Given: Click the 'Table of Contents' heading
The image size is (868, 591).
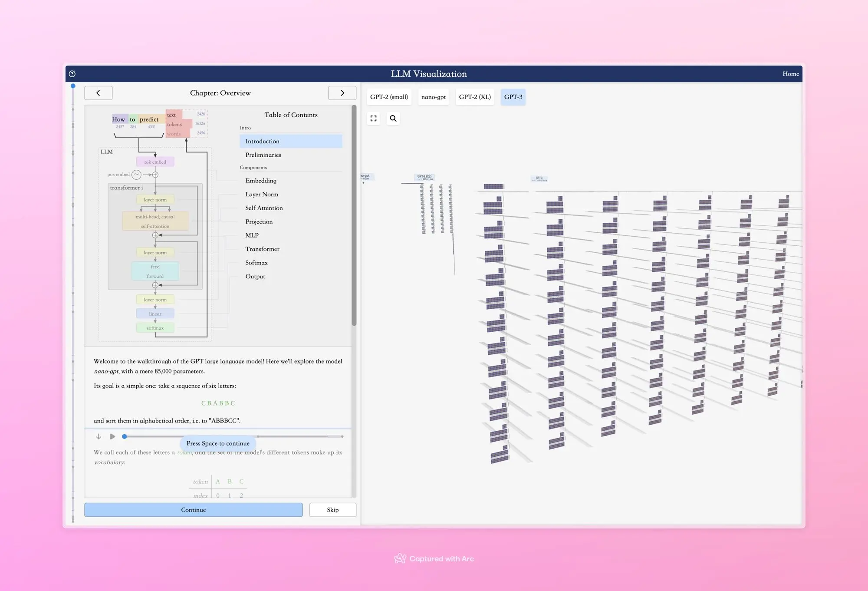Looking at the screenshot, I should coord(291,115).
